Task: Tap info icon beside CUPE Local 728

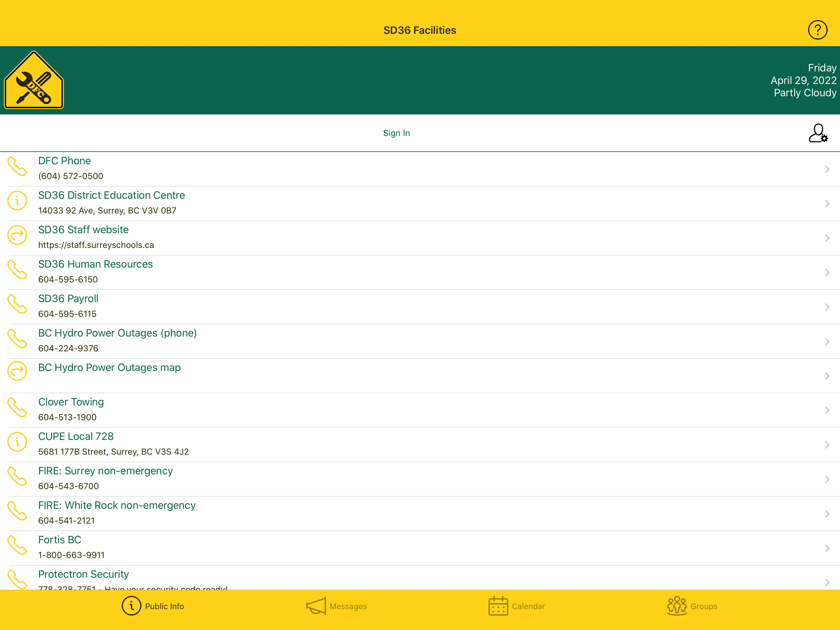Action: tap(18, 442)
